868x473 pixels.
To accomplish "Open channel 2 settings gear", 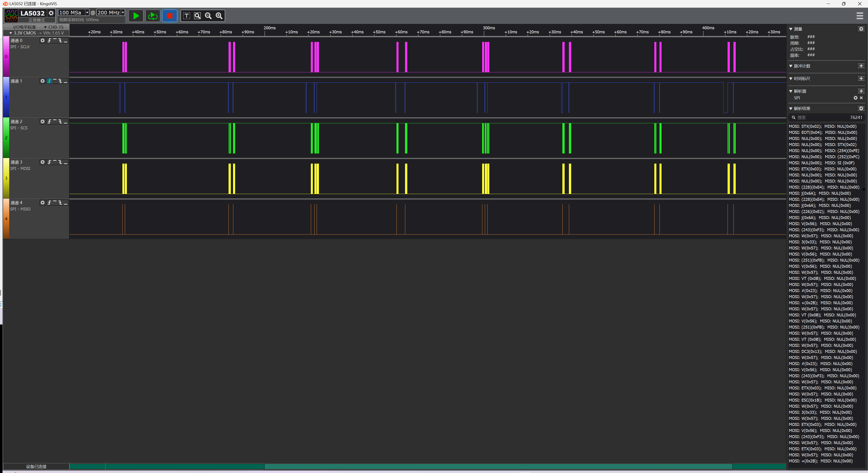I will pyautogui.click(x=42, y=122).
